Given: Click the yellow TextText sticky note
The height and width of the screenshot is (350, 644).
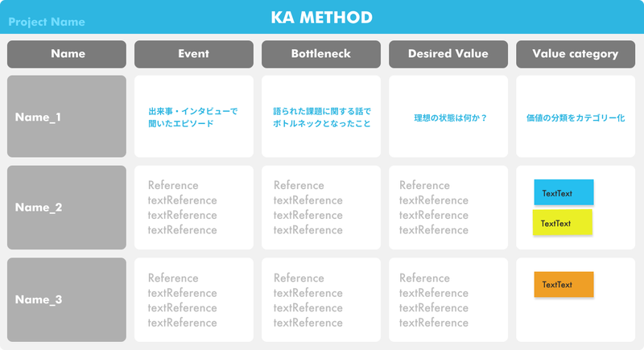Looking at the screenshot, I should (563, 222).
